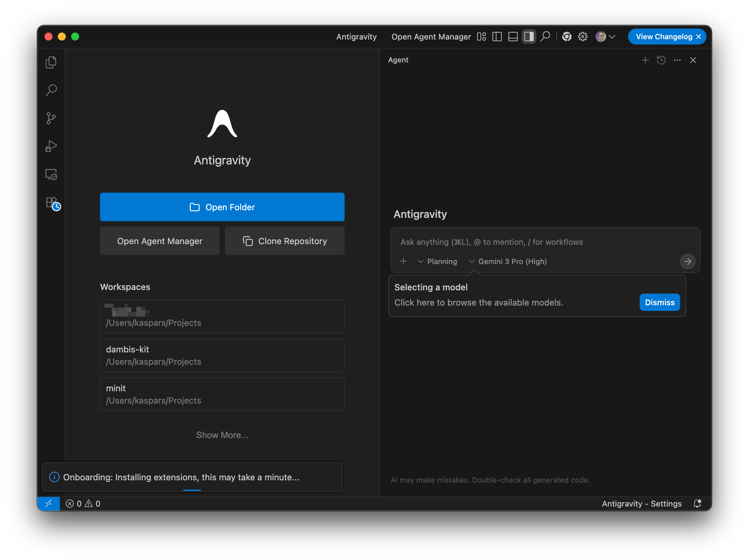Click the Chrome browser icon in title bar
The height and width of the screenshot is (560, 749).
[x=567, y=37]
